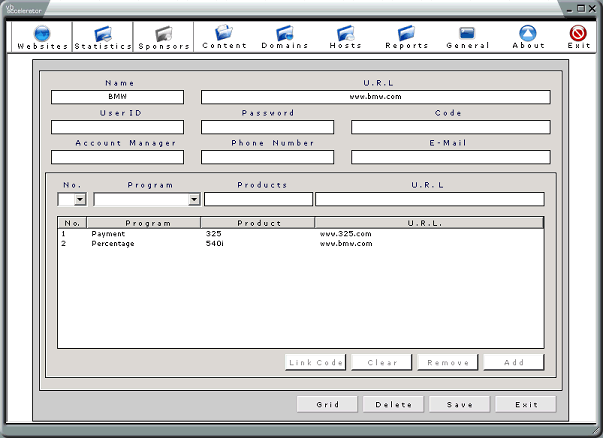The height and width of the screenshot is (438, 603).
Task: Focus the Account Manager input field
Action: click(x=117, y=157)
